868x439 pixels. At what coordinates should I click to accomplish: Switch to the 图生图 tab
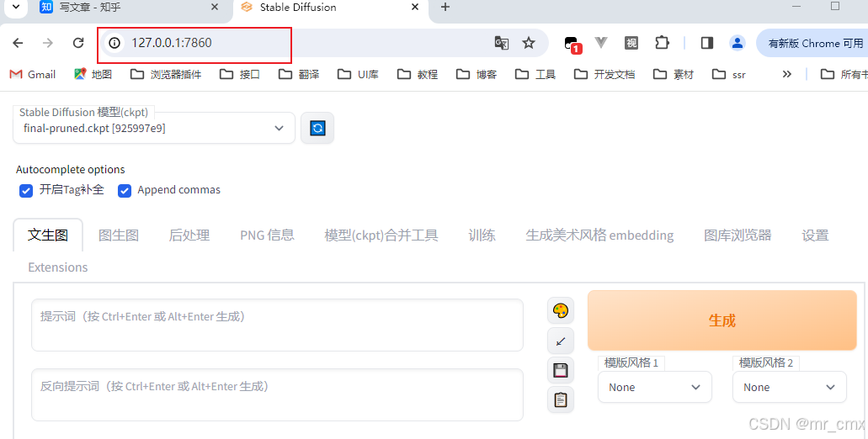click(119, 235)
